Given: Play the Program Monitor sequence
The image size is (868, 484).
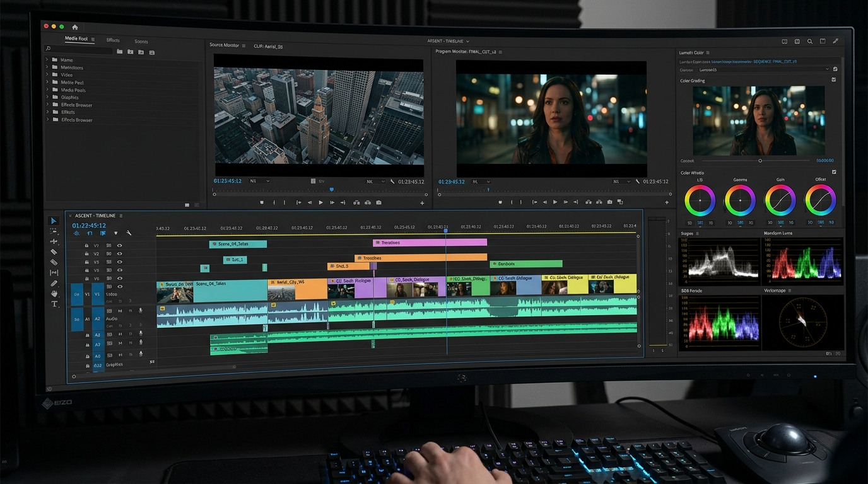Looking at the screenshot, I should (555, 202).
